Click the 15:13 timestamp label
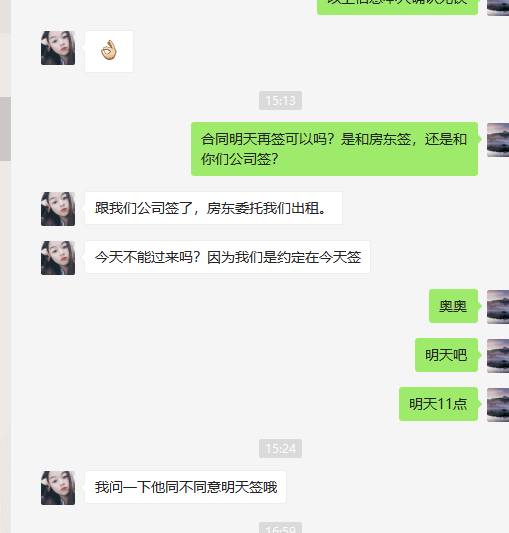509x533 pixels. click(280, 101)
